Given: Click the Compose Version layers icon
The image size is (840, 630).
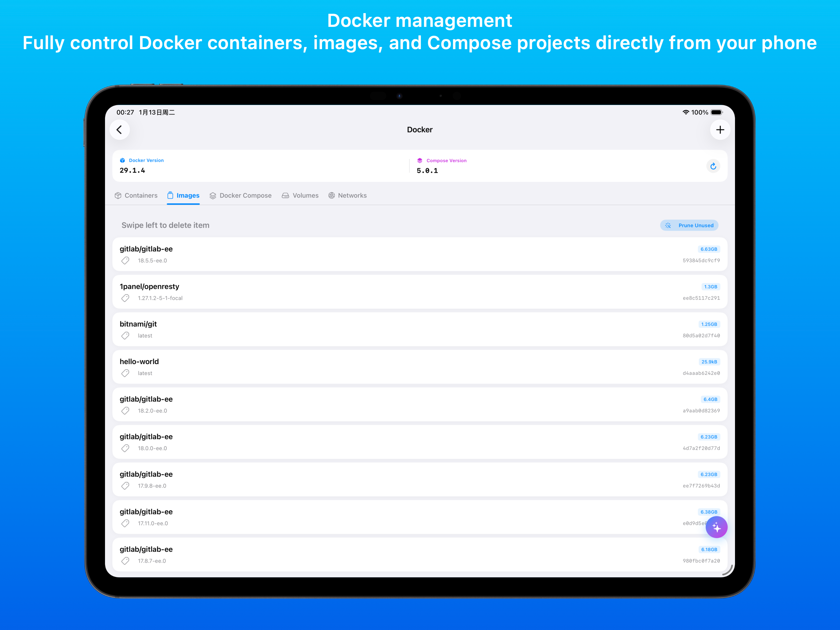Looking at the screenshot, I should 420,161.
